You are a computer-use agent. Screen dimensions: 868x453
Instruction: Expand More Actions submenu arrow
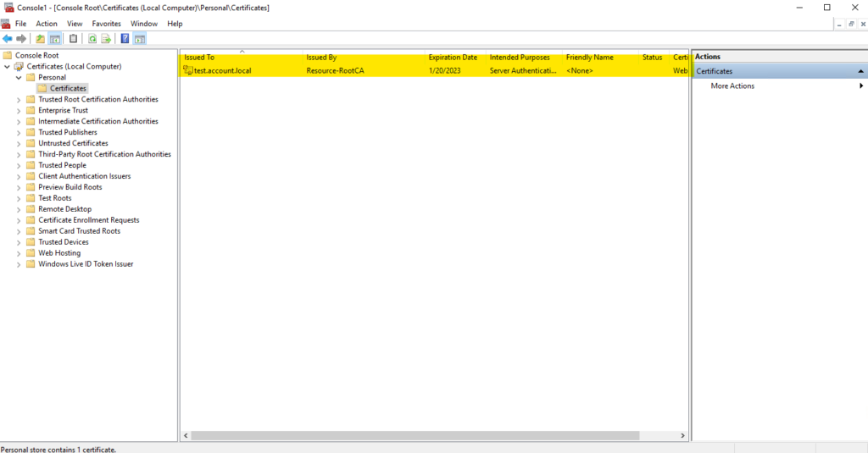click(861, 86)
